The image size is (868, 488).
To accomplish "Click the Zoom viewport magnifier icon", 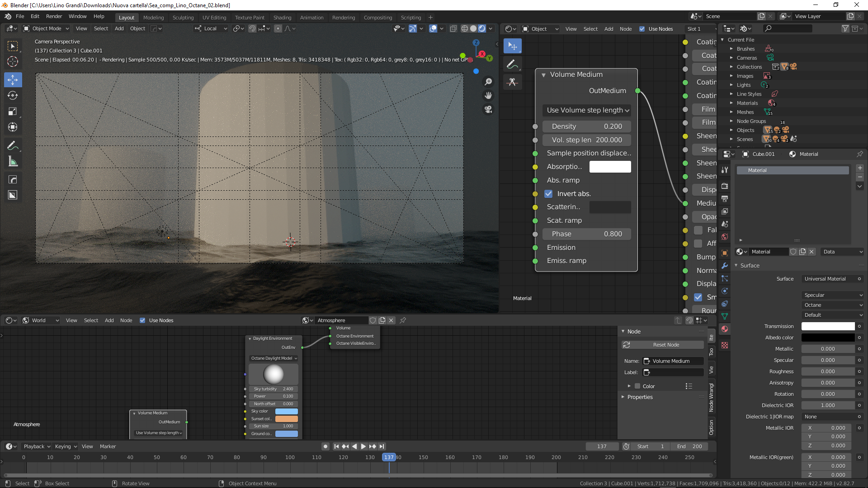I will click(488, 82).
